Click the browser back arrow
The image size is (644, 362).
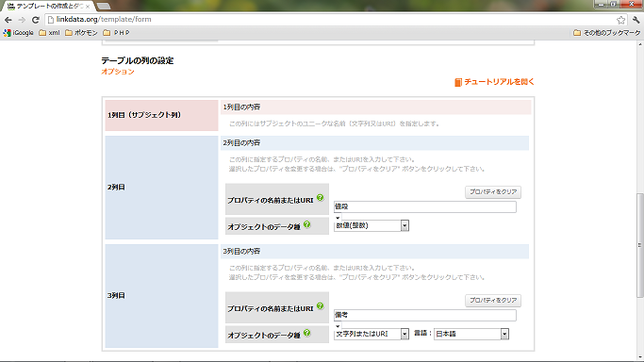tap(8, 19)
